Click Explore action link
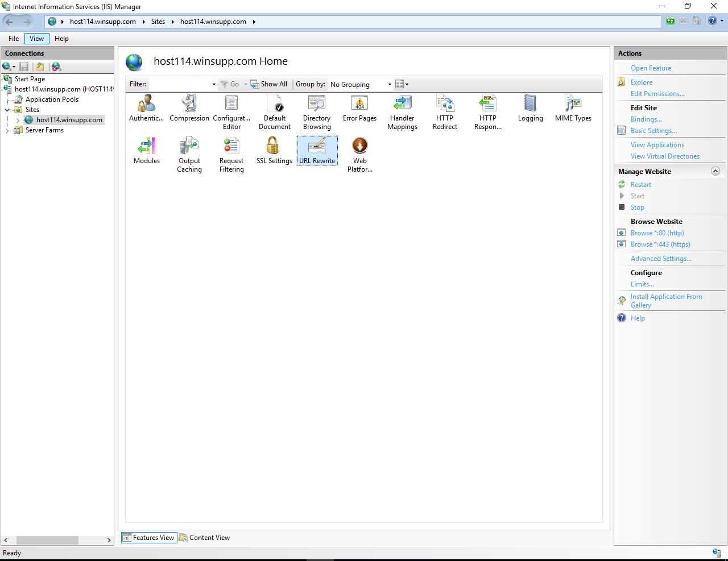This screenshot has height=561, width=728. pyautogui.click(x=642, y=82)
